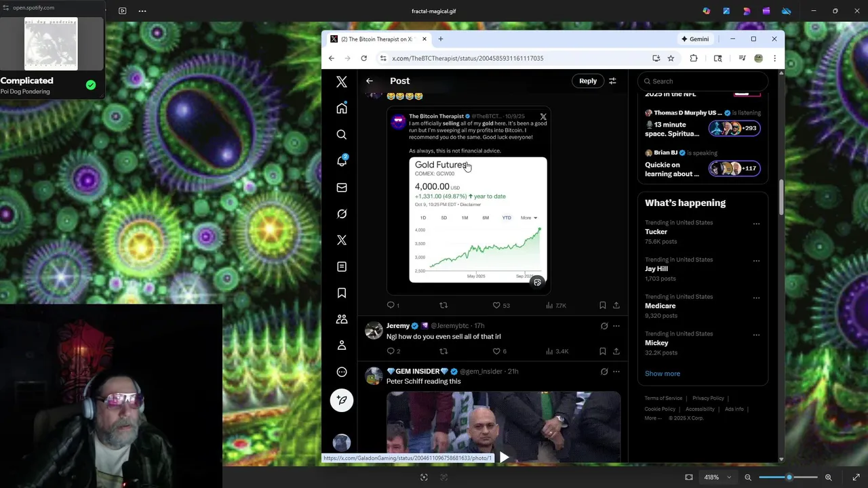Click Chrome back navigation arrow

(332, 58)
